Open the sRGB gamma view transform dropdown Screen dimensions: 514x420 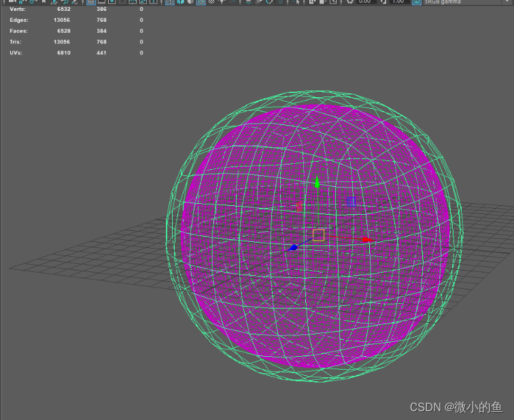466,1
